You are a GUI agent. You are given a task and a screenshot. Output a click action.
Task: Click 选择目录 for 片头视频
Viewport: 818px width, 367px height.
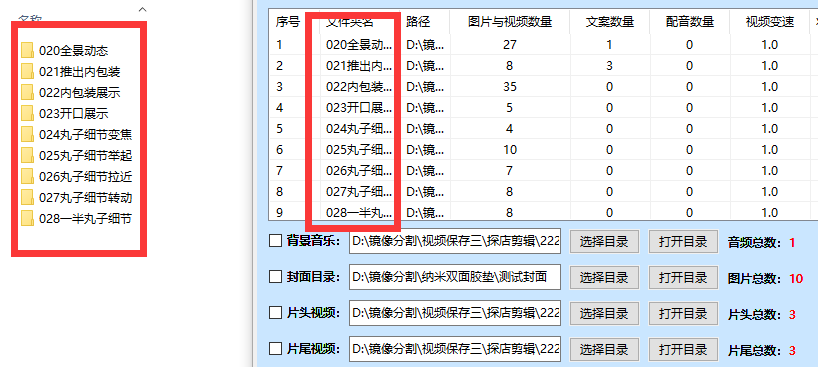604,313
